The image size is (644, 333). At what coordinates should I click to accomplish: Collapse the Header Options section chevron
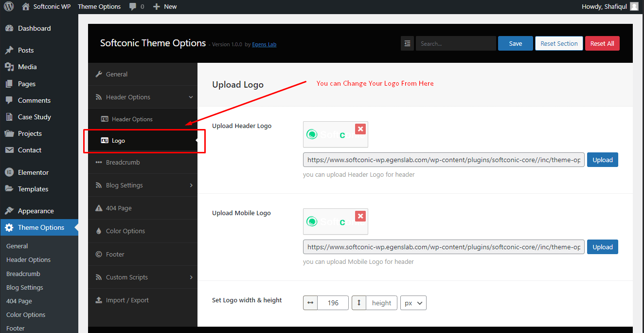[191, 97]
